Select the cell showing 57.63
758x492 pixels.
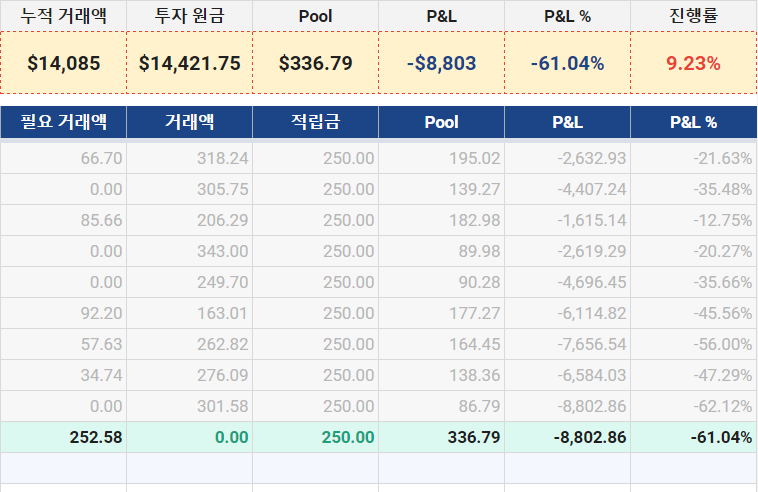pyautogui.click(x=63, y=344)
